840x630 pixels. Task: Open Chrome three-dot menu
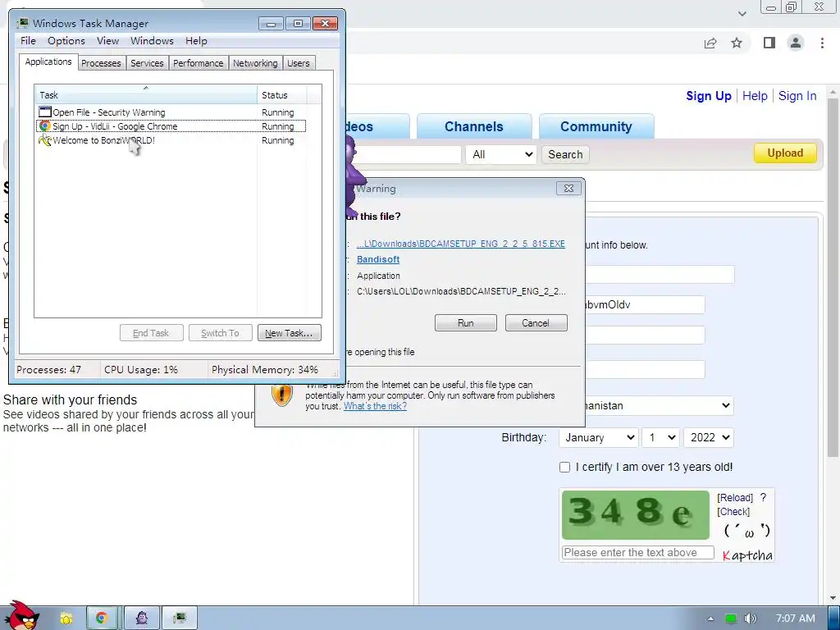pos(822,43)
